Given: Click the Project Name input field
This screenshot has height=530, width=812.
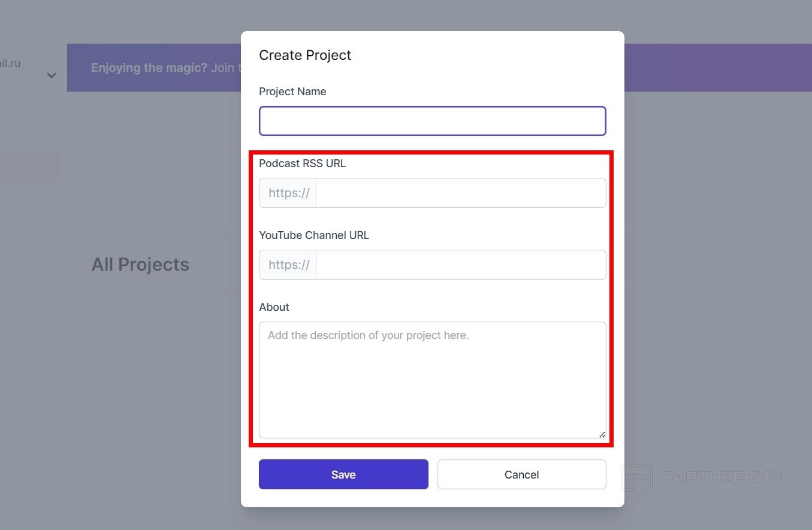Looking at the screenshot, I should click(432, 121).
